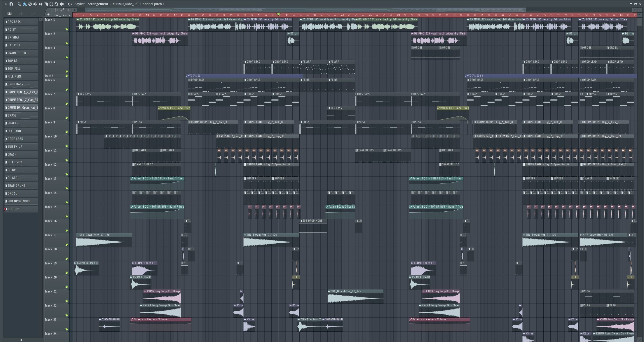
Task: Click bar 49 on the timeline ruler
Action: tap(398, 15)
